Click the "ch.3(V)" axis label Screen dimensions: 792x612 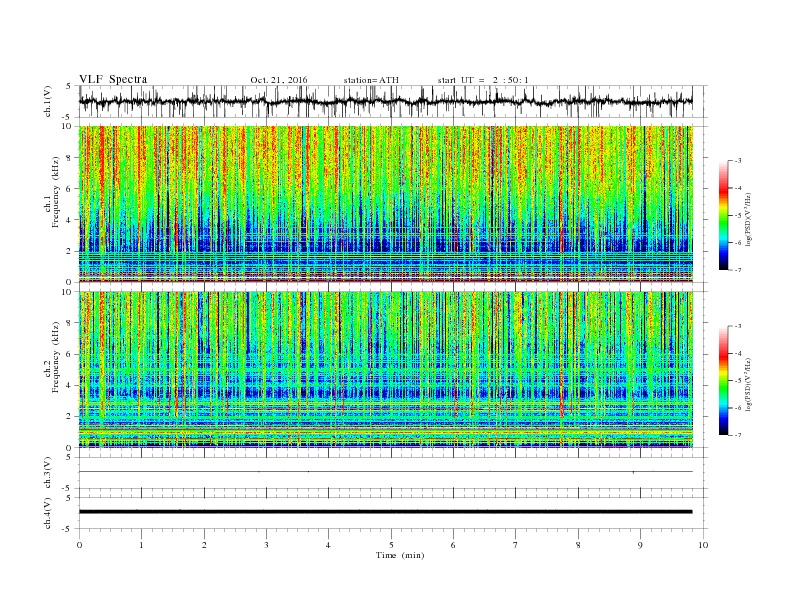click(x=48, y=473)
